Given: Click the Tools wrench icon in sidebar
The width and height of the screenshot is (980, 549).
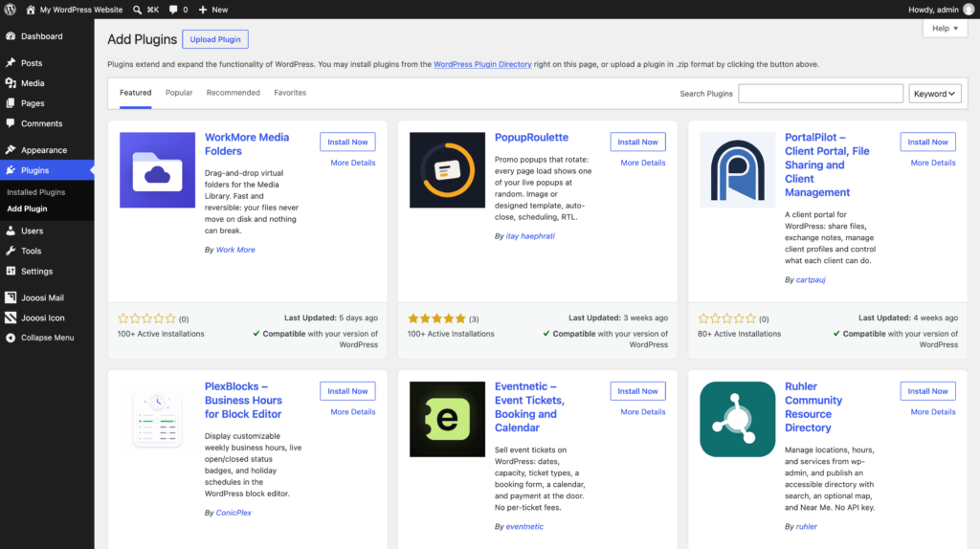Looking at the screenshot, I should click(x=11, y=251).
